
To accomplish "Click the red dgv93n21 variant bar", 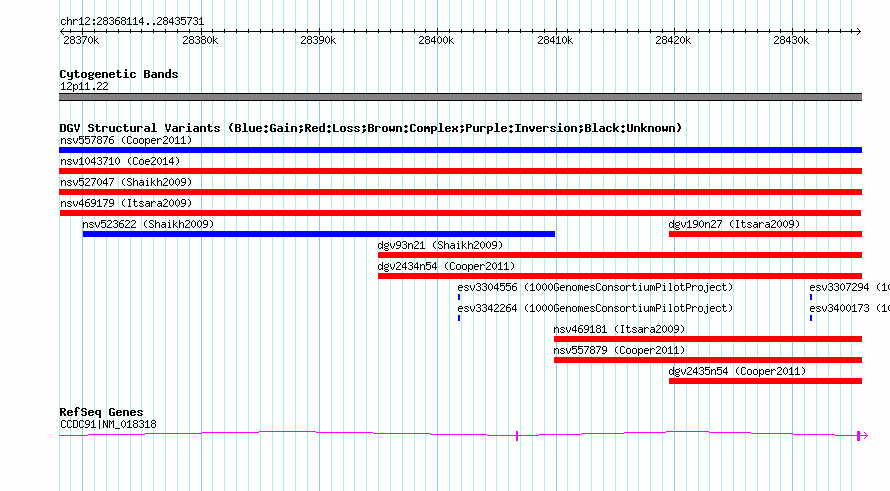I will pyautogui.click(x=620, y=255).
